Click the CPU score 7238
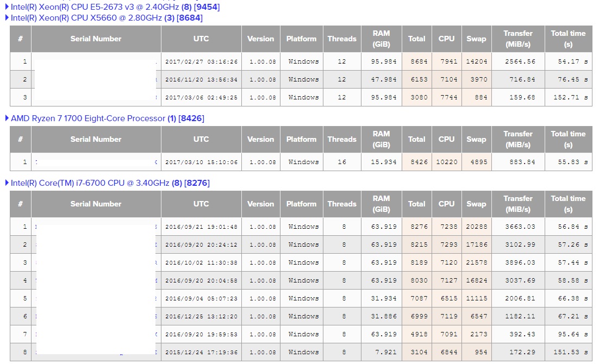 449,227
